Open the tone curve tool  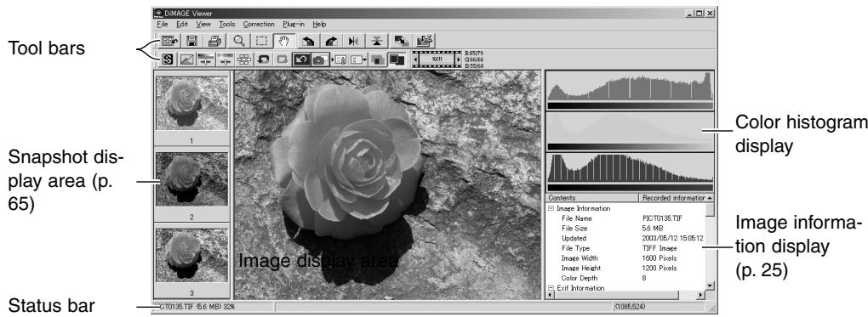[186, 59]
